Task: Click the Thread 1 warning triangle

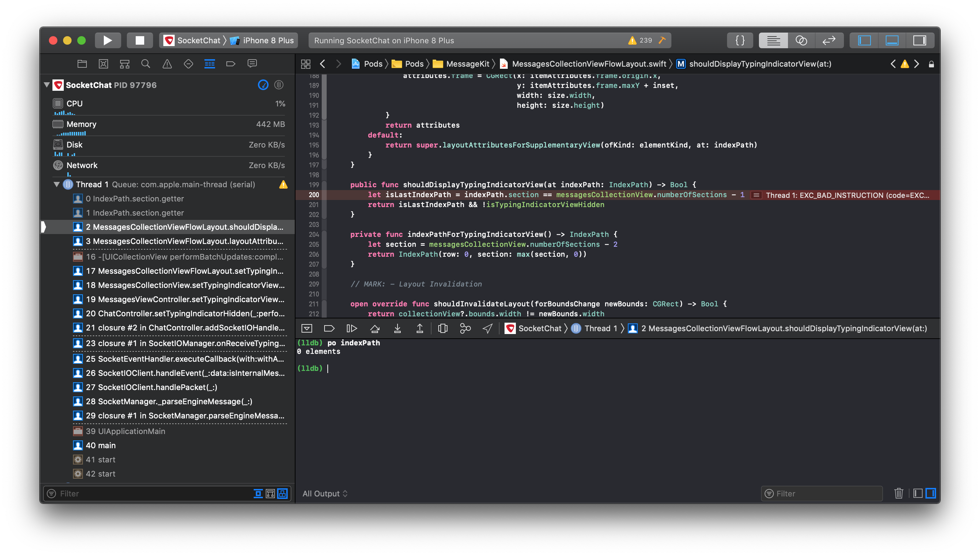Action: (283, 184)
